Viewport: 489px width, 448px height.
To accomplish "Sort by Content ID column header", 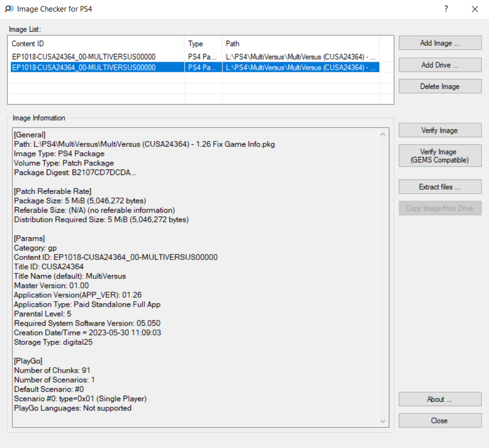I will (x=96, y=44).
